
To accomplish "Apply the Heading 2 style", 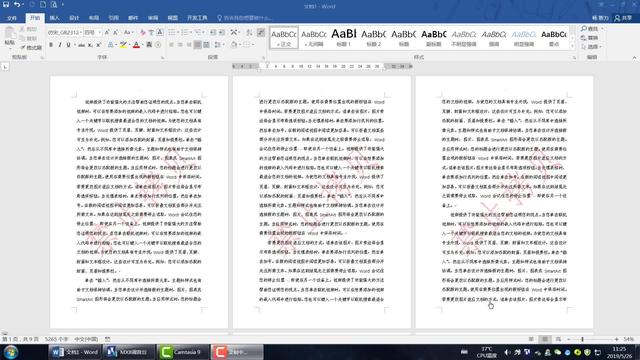I will tap(373, 38).
